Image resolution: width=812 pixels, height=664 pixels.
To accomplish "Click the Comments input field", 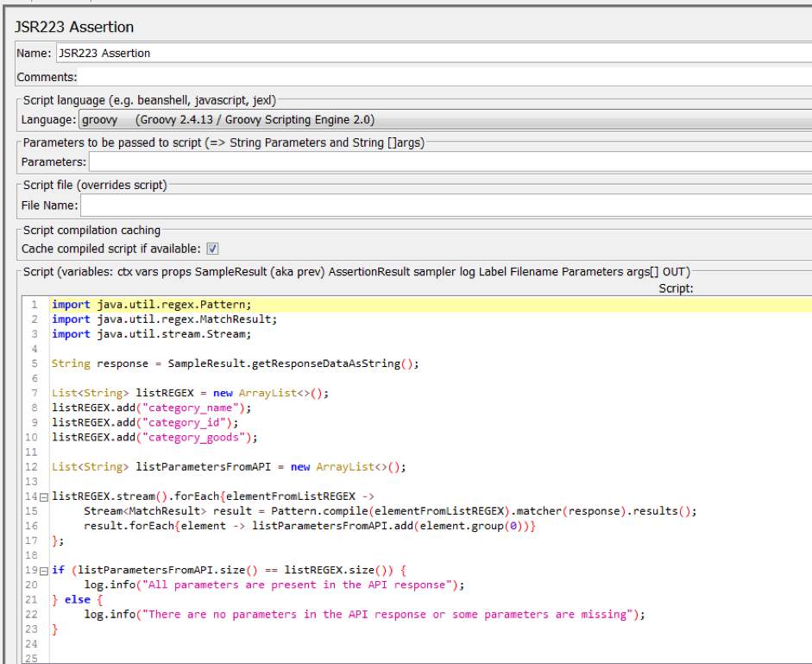I will [444, 77].
